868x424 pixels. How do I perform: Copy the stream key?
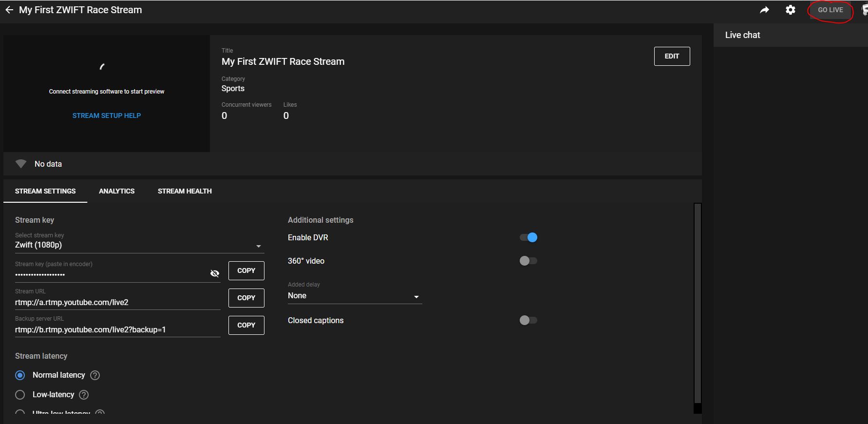(246, 270)
